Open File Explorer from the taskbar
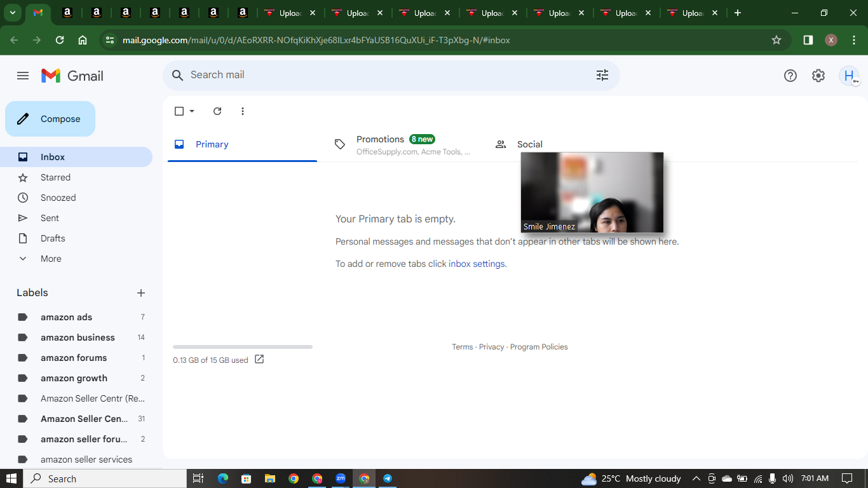The width and height of the screenshot is (868, 488). click(x=270, y=478)
